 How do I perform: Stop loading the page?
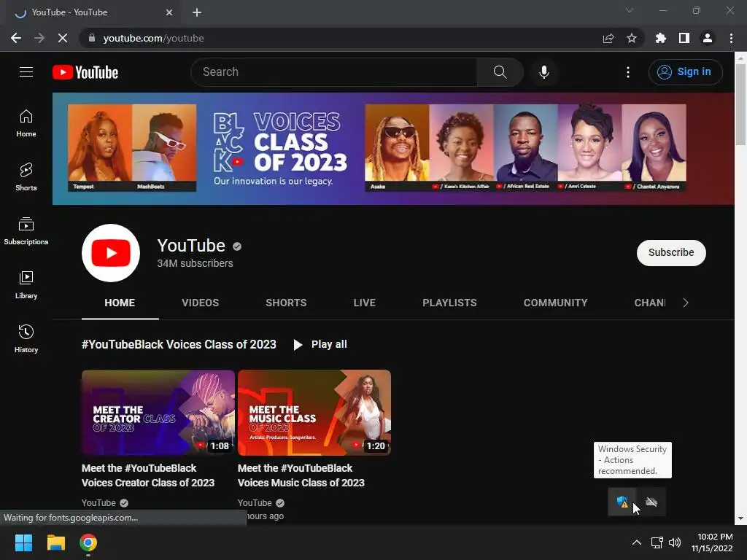[63, 38]
